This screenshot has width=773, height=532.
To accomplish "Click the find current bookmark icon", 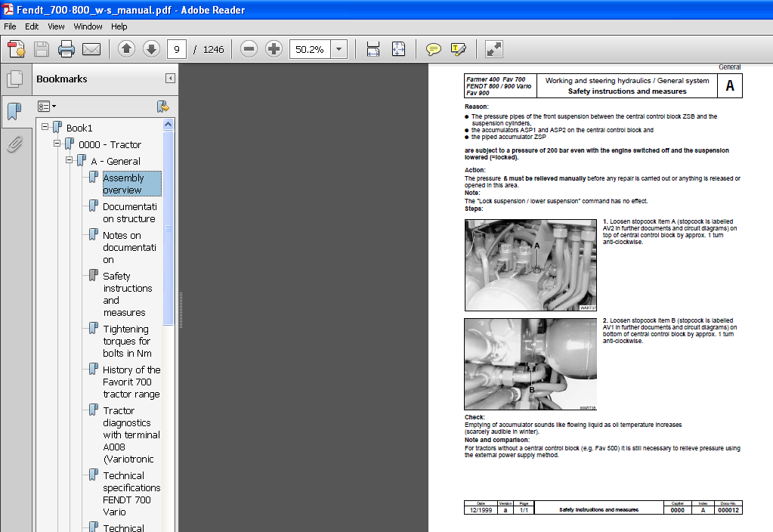I will 162,107.
